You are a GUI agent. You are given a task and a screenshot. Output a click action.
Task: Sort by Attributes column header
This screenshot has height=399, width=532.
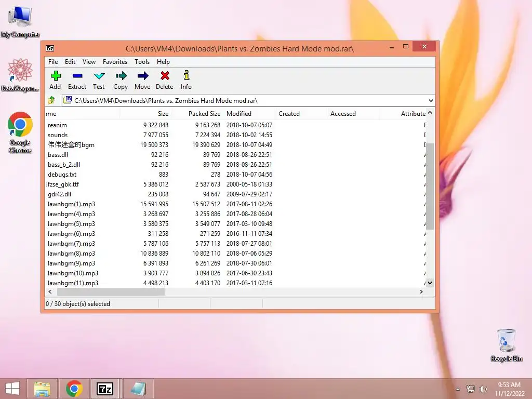(403, 114)
